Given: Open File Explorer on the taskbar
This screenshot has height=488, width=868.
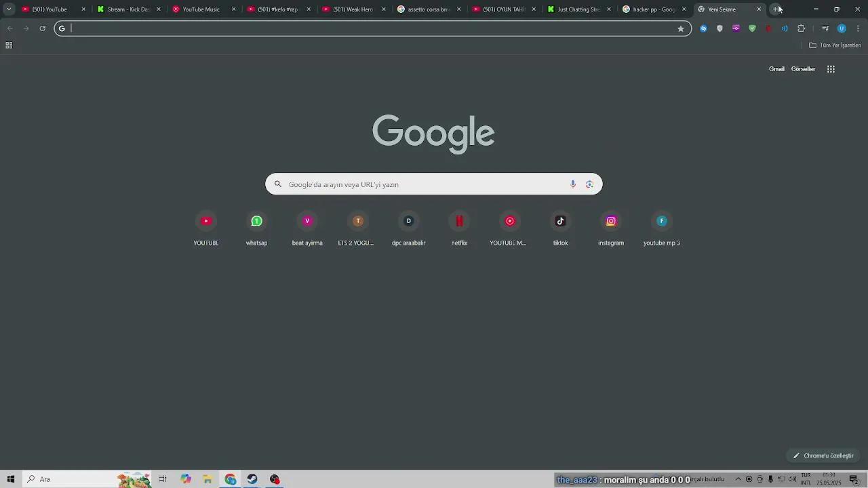Looking at the screenshot, I should [x=208, y=479].
